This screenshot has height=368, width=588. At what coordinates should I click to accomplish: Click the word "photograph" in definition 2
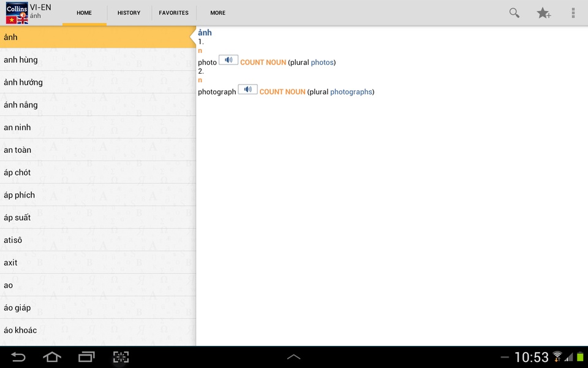pos(217,92)
